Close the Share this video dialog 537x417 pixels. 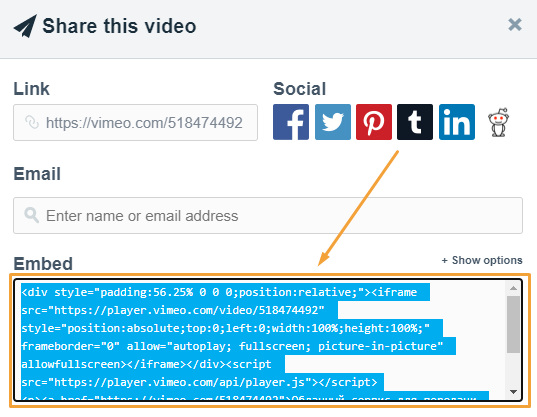(x=515, y=25)
